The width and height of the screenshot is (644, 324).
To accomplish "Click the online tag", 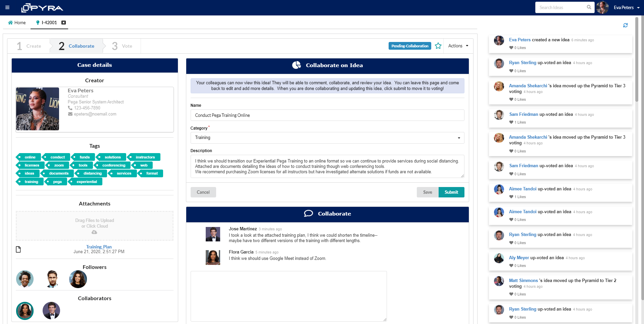I will pos(28,157).
